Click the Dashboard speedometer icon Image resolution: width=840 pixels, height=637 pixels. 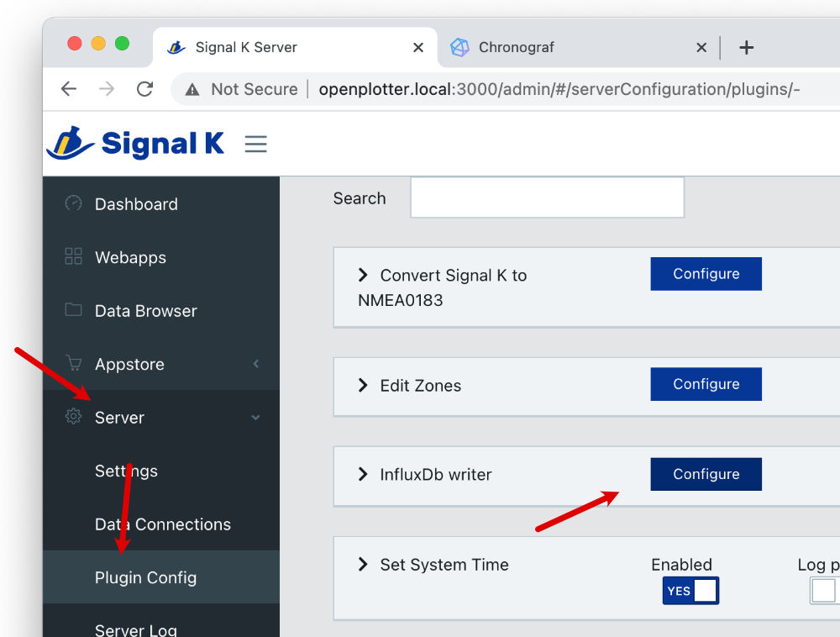coord(74,203)
